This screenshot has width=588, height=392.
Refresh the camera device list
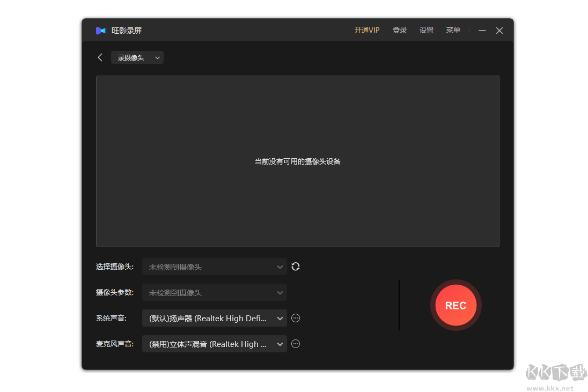(296, 266)
